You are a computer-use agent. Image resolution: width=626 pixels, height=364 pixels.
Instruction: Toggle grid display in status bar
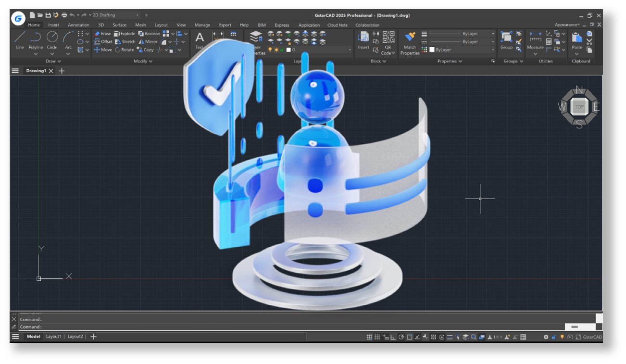[369, 337]
